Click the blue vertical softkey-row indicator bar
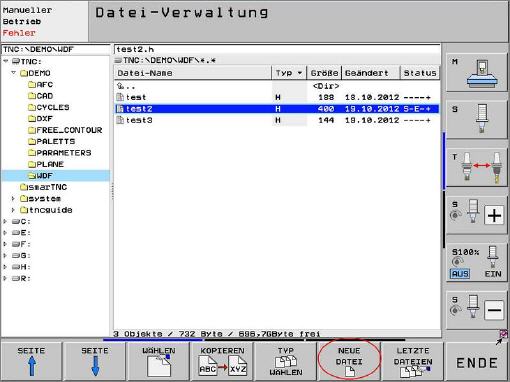The width and height of the screenshot is (510, 382). coord(444,161)
